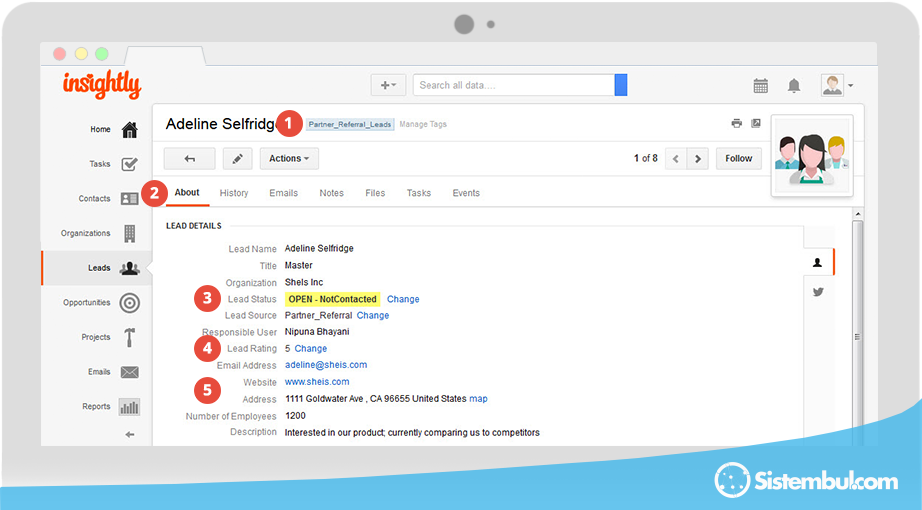
Task: Click the Opportunities label in sidebar
Action: click(x=86, y=303)
